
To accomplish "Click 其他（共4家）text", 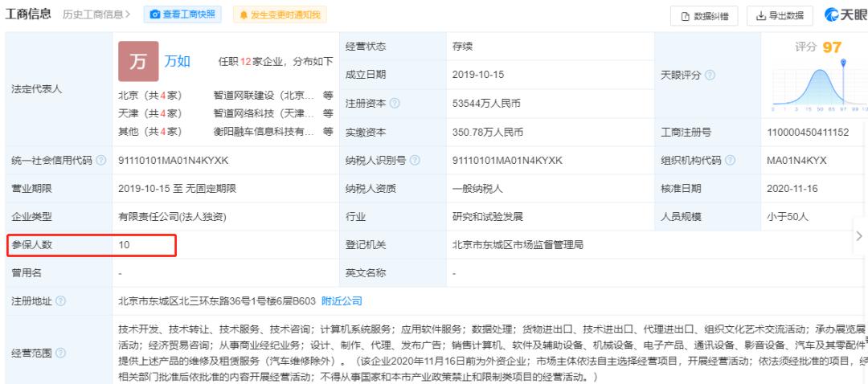I will click(150, 132).
